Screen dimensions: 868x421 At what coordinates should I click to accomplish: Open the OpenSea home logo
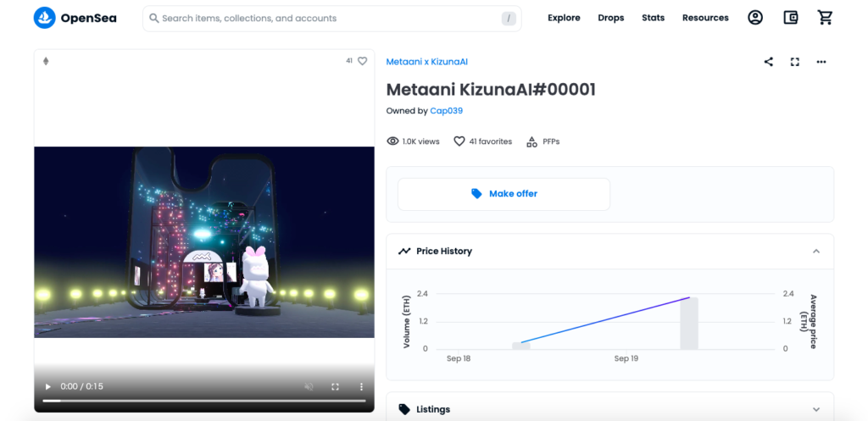[75, 19]
